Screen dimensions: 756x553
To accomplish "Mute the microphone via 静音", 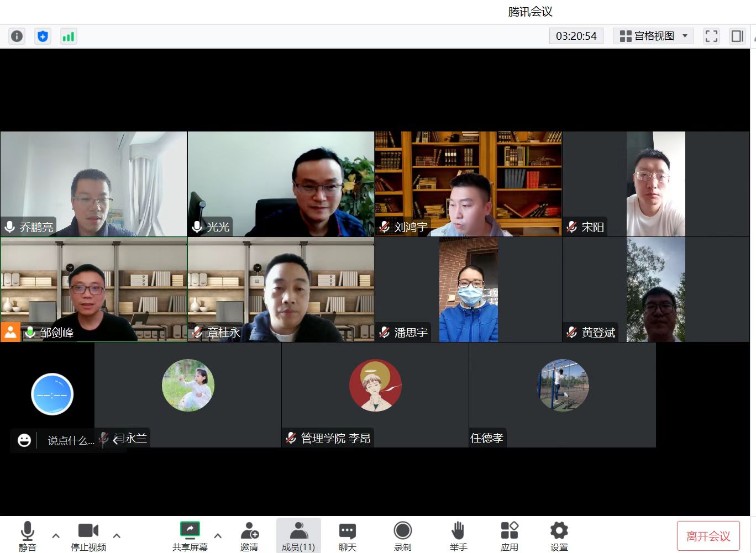I will pyautogui.click(x=27, y=535).
